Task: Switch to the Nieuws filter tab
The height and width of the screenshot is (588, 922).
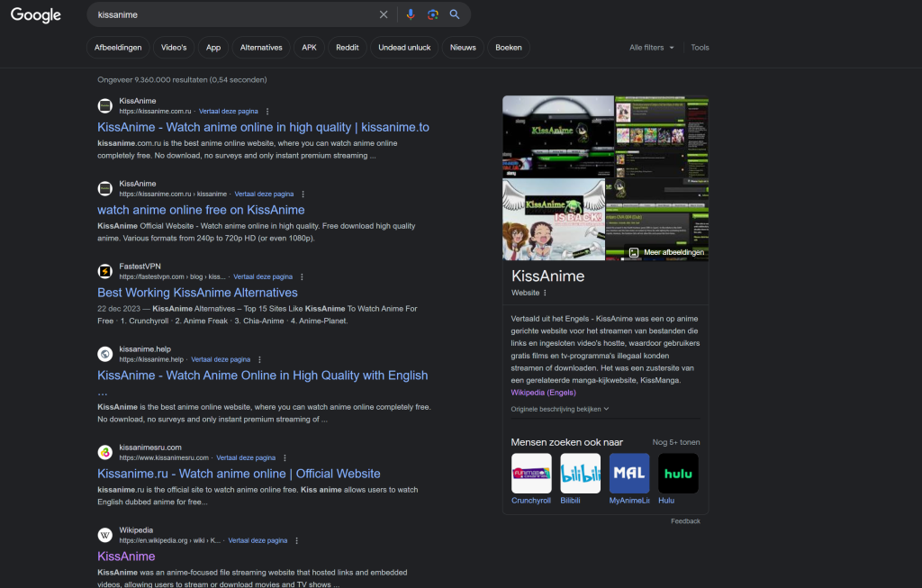Action: click(x=463, y=48)
